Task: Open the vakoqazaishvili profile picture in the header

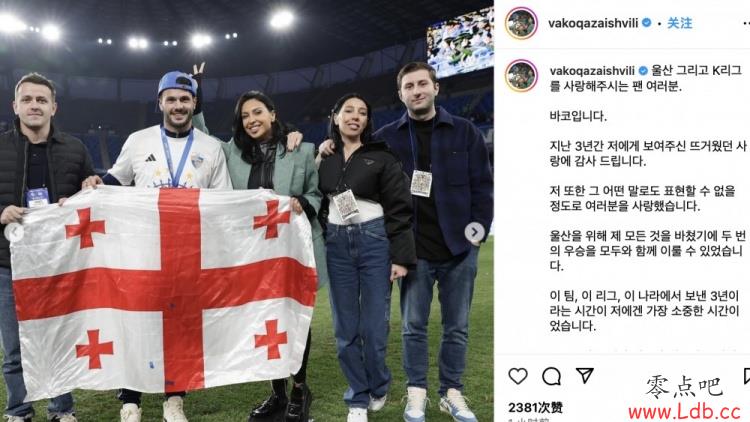Action: pos(521,22)
